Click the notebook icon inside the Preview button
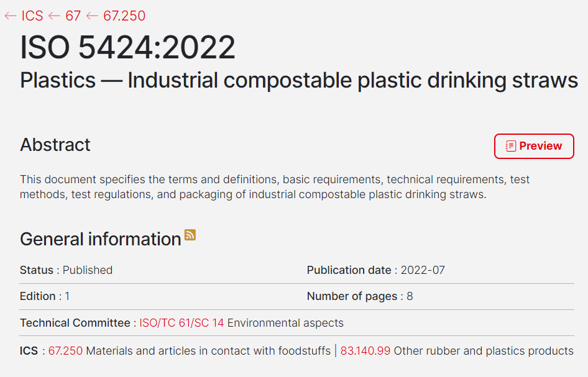588x377 pixels. tap(510, 146)
